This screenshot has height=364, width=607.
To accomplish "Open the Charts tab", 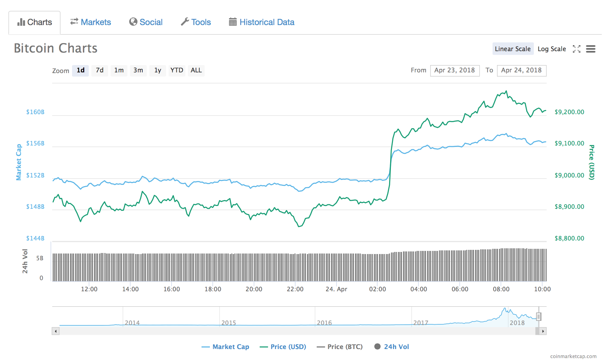I will click(34, 22).
